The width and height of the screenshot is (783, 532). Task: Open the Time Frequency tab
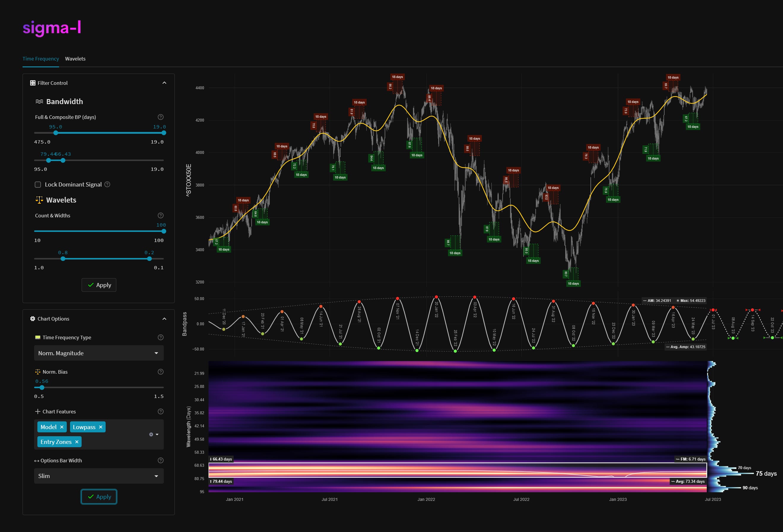(x=40, y=59)
